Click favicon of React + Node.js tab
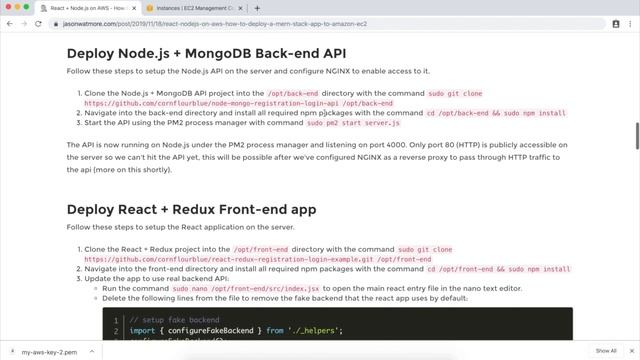This screenshot has width=640, height=360. [44, 8]
